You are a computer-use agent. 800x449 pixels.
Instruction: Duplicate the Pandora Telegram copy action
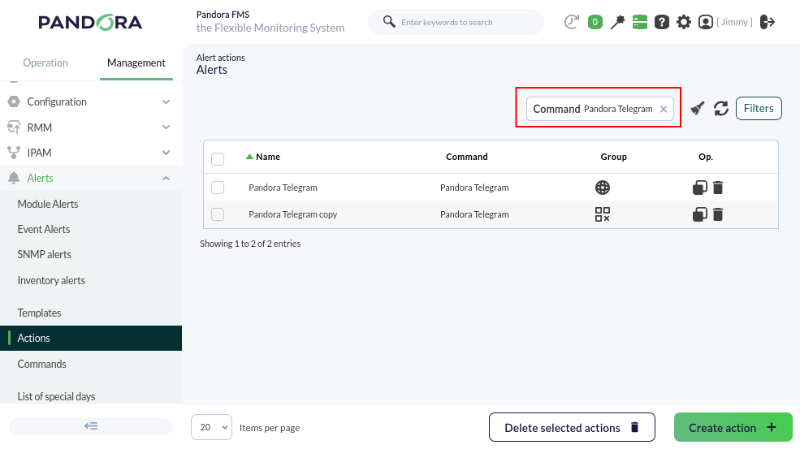click(699, 214)
